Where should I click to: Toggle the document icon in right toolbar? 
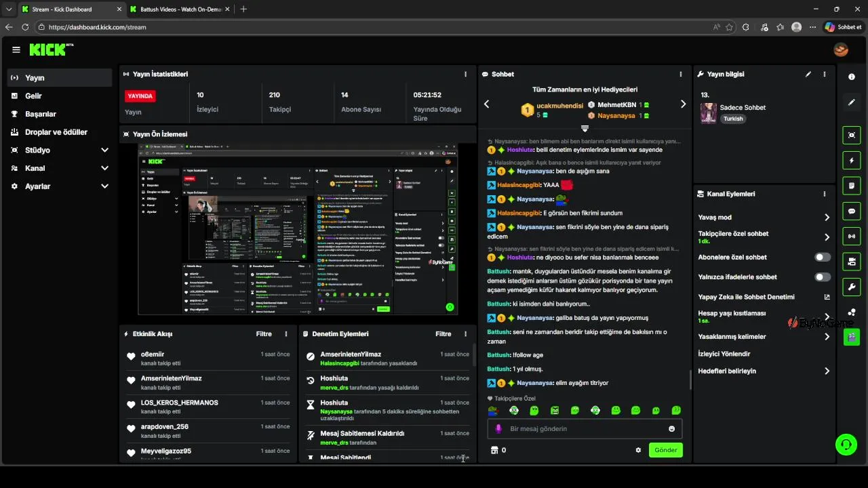pos(852,185)
